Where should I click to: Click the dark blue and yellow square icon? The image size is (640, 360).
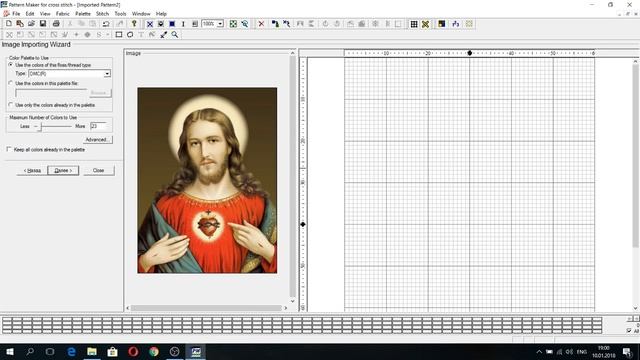[442, 24]
